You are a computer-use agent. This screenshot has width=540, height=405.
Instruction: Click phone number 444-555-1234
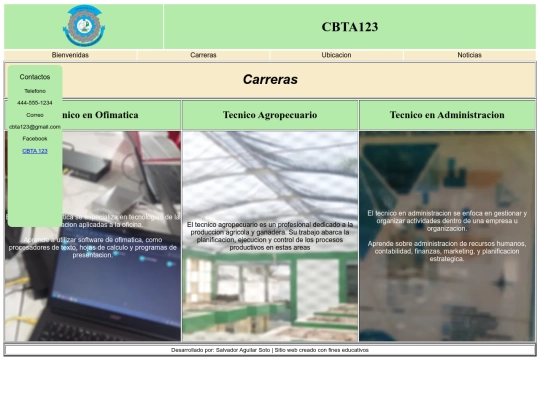tap(35, 103)
